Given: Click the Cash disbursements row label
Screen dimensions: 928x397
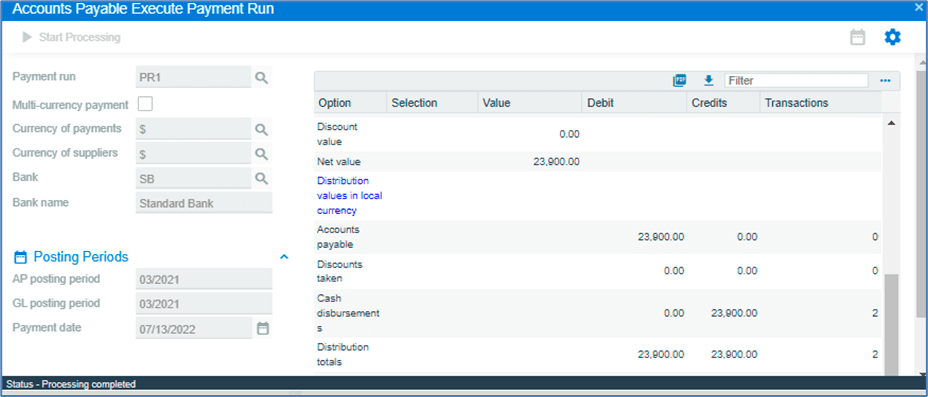Looking at the screenshot, I should [348, 315].
